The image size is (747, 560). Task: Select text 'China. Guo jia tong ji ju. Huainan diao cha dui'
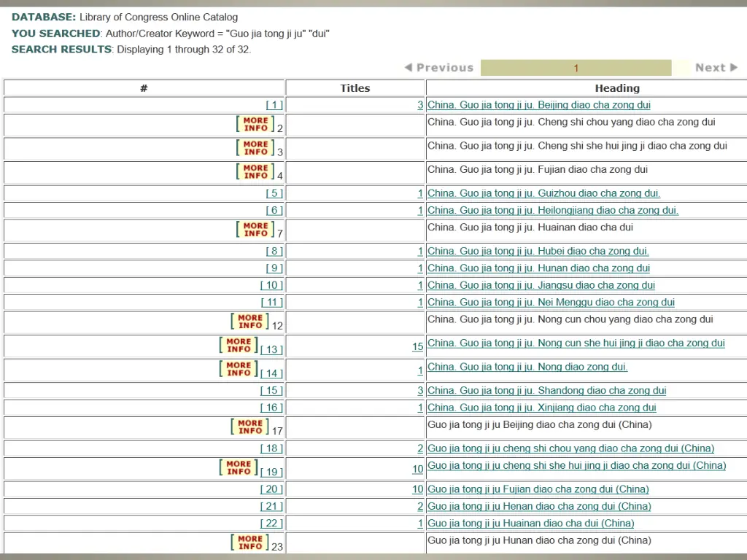(x=530, y=227)
